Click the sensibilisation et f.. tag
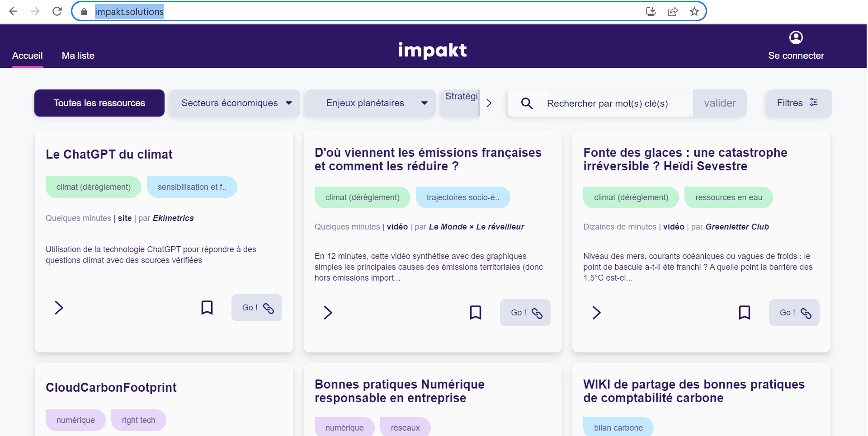Screen dimensions: 868x436 (192, 187)
